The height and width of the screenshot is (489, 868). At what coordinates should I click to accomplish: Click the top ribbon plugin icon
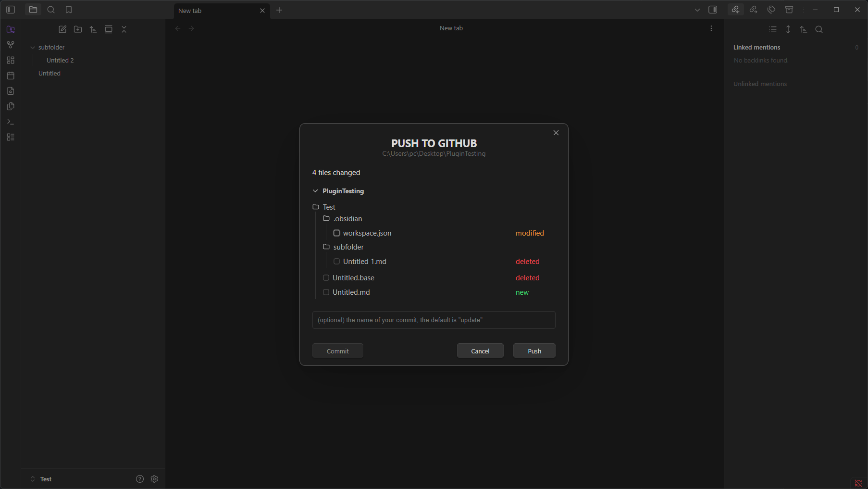tap(11, 29)
